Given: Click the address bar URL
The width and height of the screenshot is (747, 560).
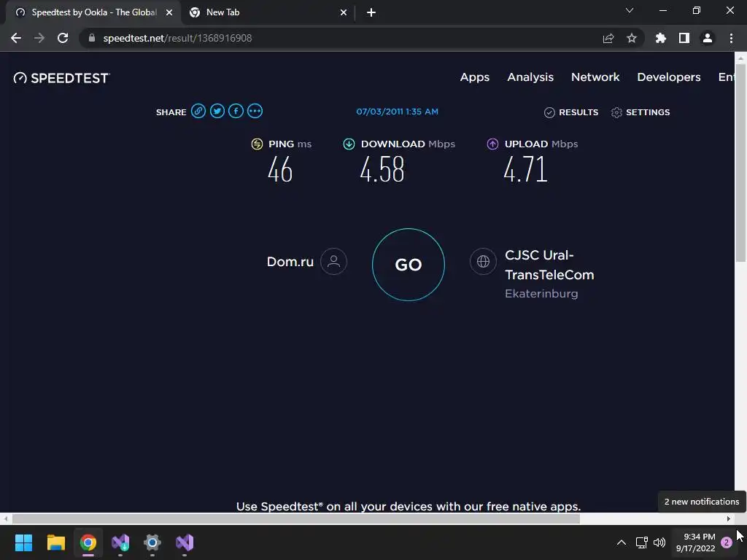Looking at the screenshot, I should tap(177, 38).
